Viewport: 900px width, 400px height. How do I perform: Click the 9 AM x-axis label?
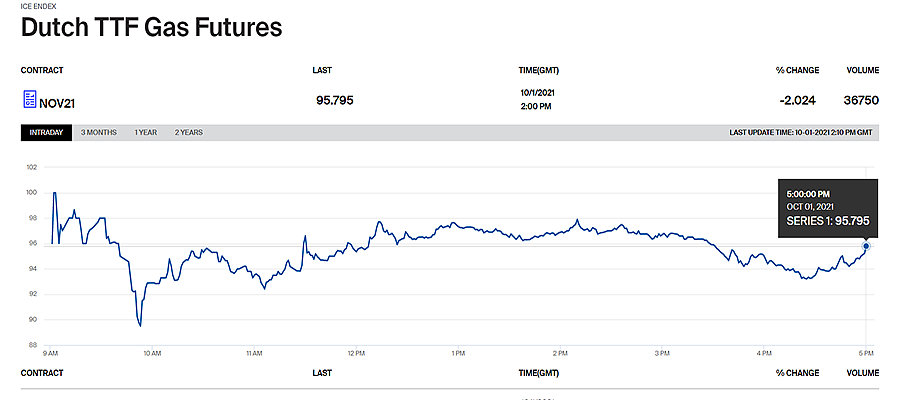pos(49,353)
